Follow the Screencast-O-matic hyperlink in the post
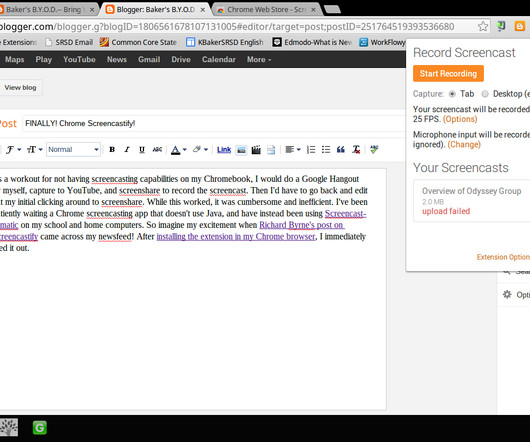Image resolution: width=530 pixels, height=442 pixels. pyautogui.click(x=345, y=214)
